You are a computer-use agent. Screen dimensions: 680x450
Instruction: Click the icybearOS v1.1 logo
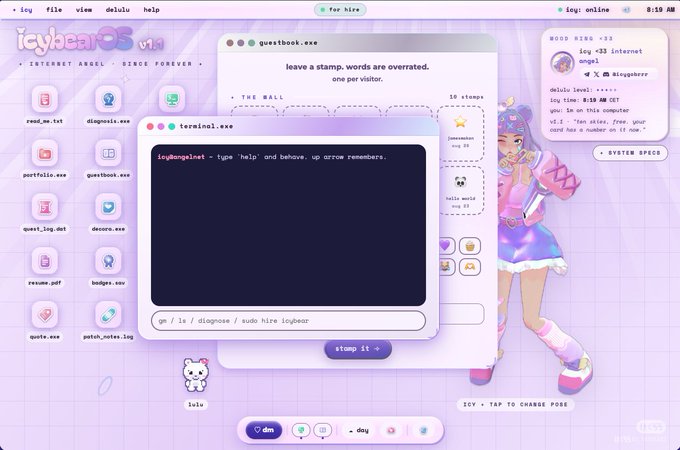point(90,41)
